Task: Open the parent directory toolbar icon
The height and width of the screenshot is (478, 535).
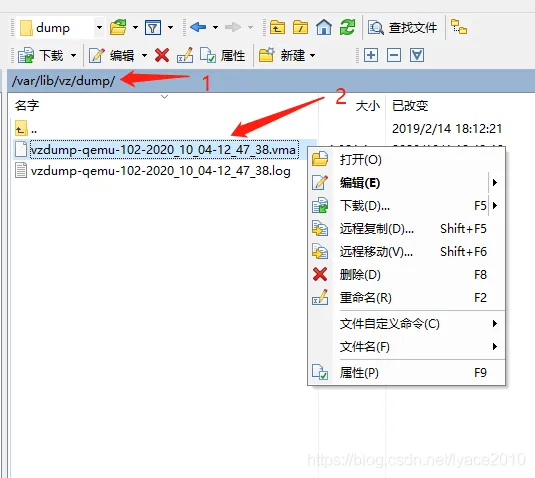Action: (x=277, y=27)
